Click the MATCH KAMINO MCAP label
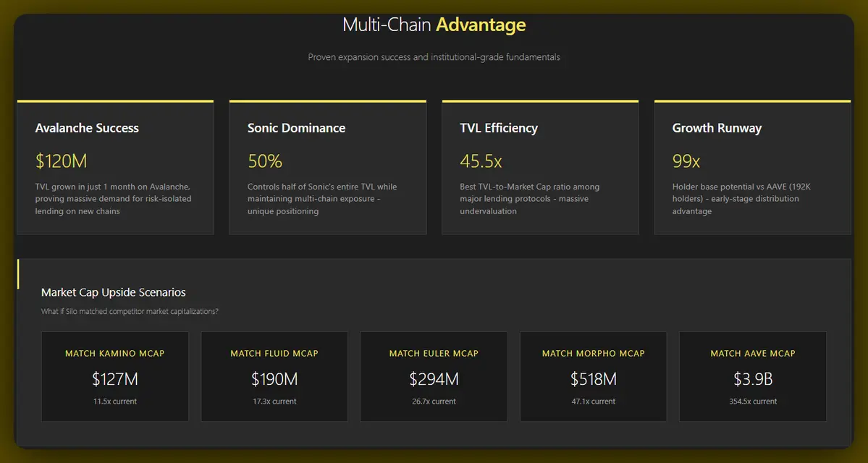 coord(114,354)
